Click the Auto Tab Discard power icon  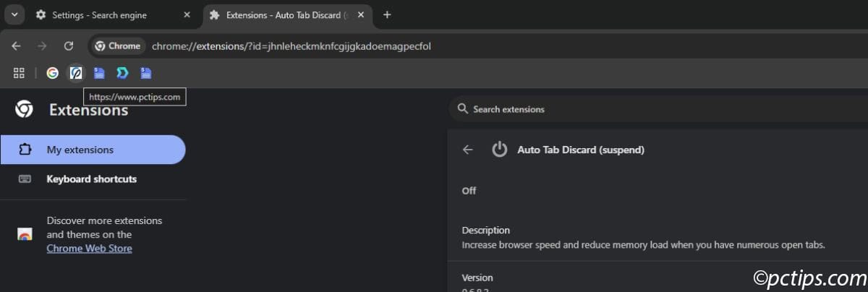(499, 150)
